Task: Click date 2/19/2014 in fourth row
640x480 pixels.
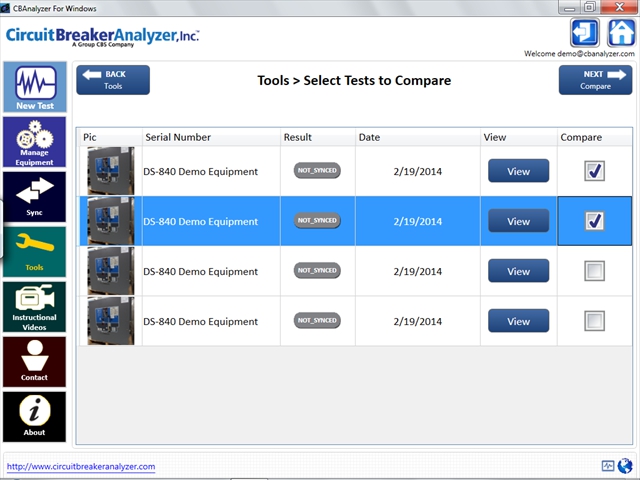Action: coord(418,322)
